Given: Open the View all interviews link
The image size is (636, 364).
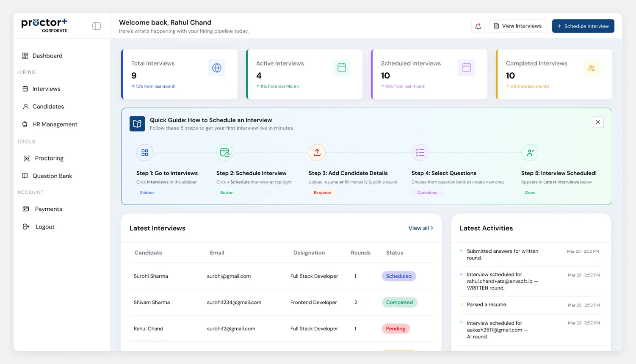Looking at the screenshot, I should (421, 228).
